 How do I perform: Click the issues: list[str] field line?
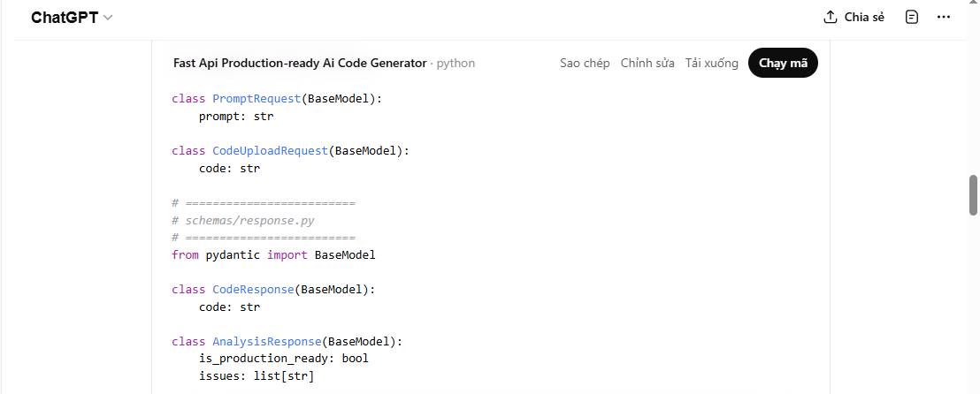256,375
